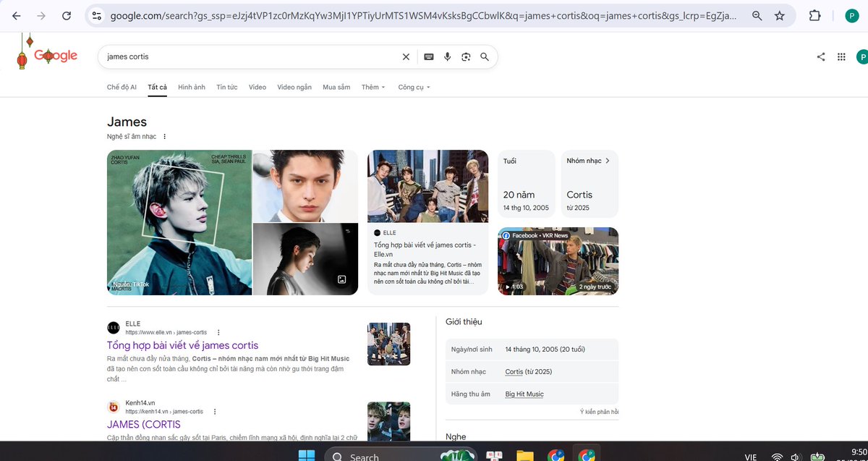Open the options menu for the ELLE result
Image resolution: width=868 pixels, height=461 pixels.
[x=218, y=332]
